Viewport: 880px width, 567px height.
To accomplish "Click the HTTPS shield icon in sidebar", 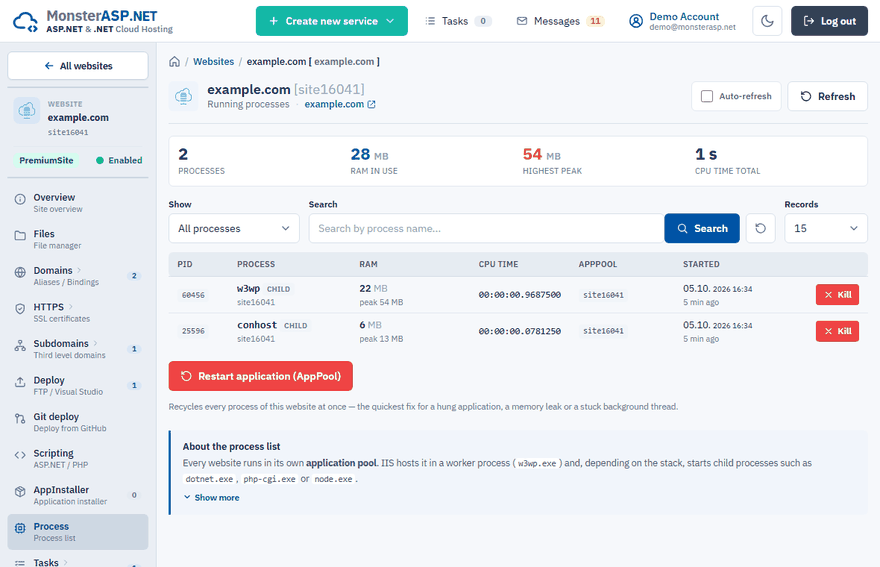I will pyautogui.click(x=20, y=309).
